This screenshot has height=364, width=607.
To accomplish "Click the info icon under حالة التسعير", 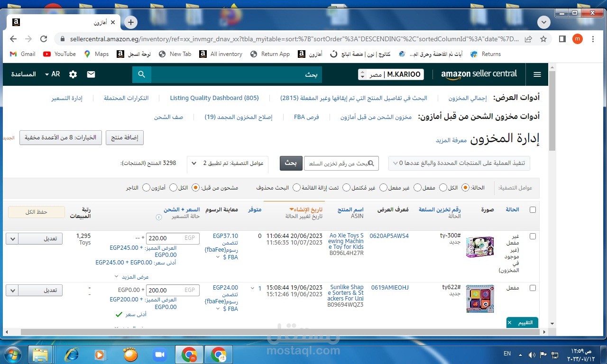I will (x=159, y=217).
